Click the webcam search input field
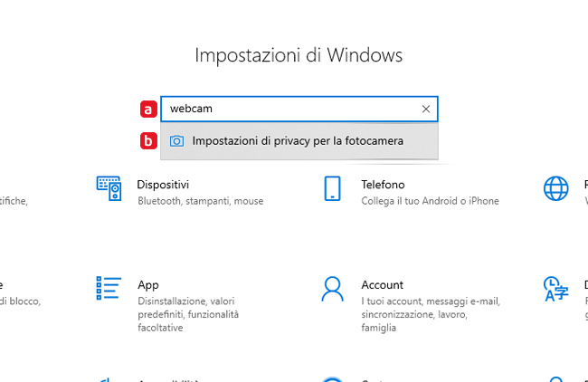Screen dimensions: 588x382 289,109
